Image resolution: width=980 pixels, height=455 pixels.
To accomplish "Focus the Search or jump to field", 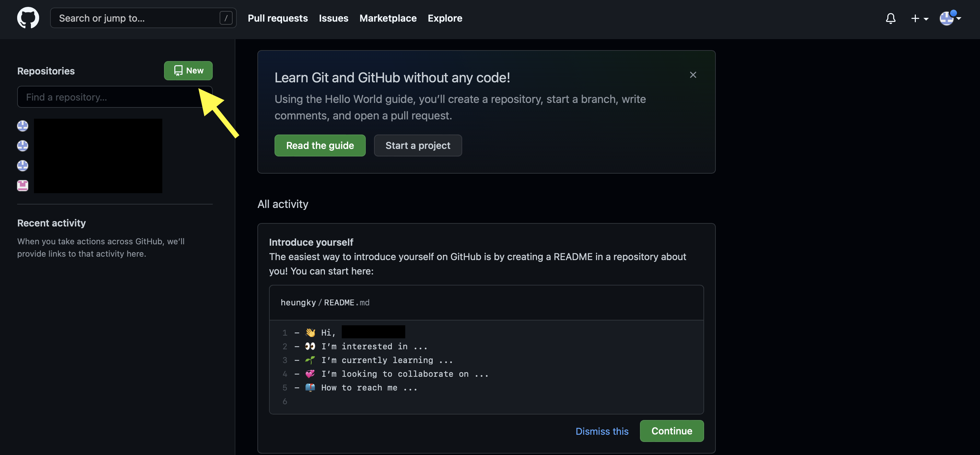I will (x=143, y=18).
